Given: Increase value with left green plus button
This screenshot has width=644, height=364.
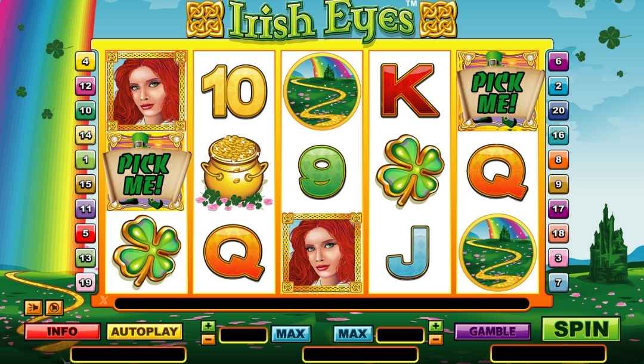Looking at the screenshot, I should click(208, 326).
